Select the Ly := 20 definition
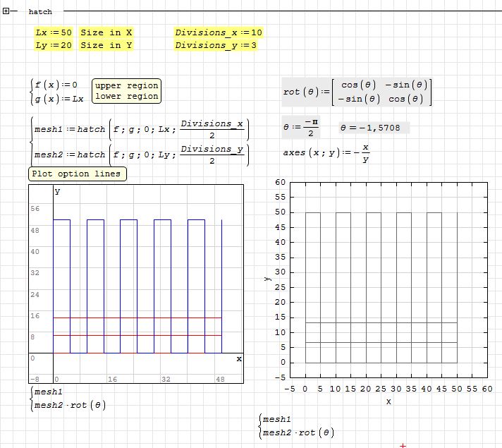Viewport: 502px width, 448px height. pyautogui.click(x=54, y=45)
